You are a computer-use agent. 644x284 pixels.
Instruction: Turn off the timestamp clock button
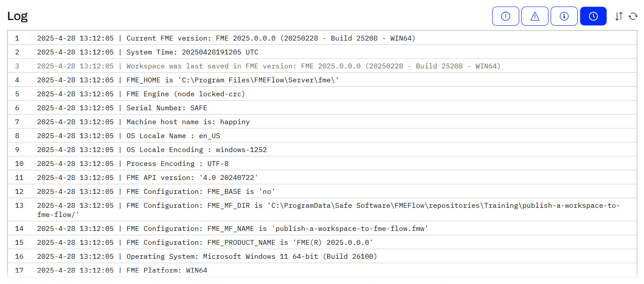[x=593, y=17]
